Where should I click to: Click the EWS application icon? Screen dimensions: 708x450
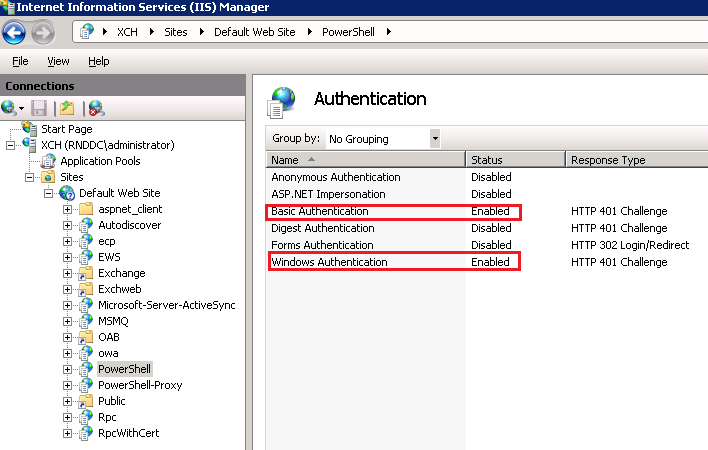click(86, 257)
